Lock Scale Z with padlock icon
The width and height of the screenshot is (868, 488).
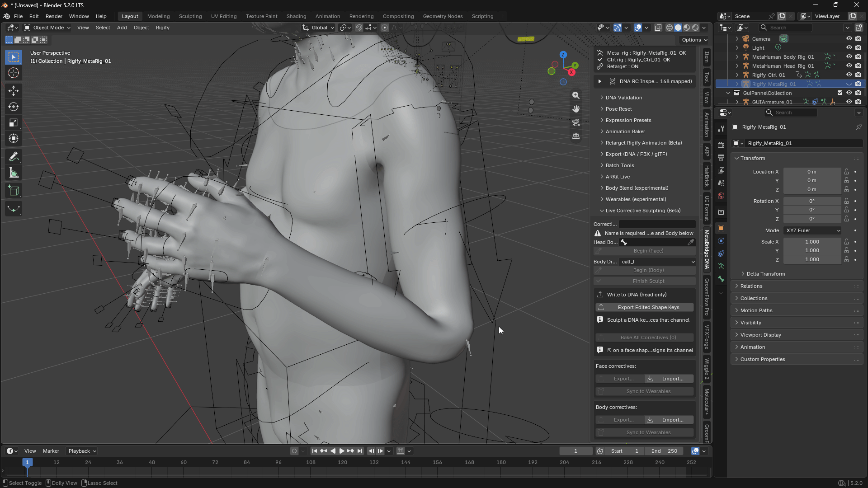[x=846, y=259]
